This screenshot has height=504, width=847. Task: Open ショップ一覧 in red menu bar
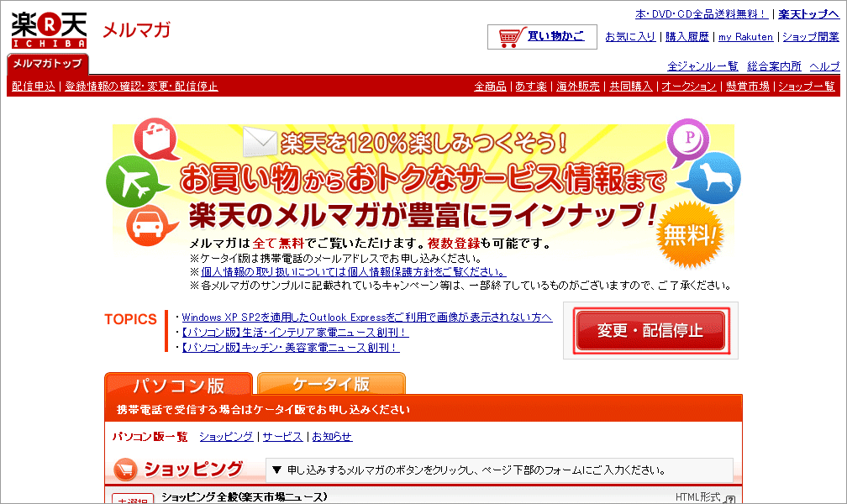[806, 86]
